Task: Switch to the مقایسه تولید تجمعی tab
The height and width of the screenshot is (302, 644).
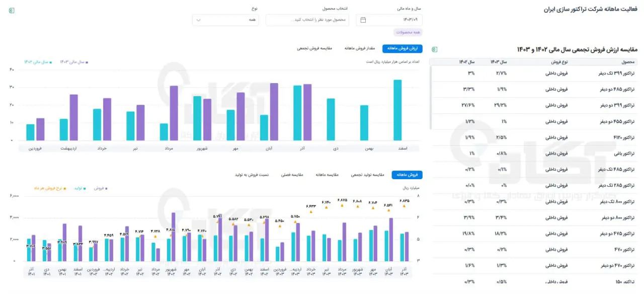Action: 367,175
